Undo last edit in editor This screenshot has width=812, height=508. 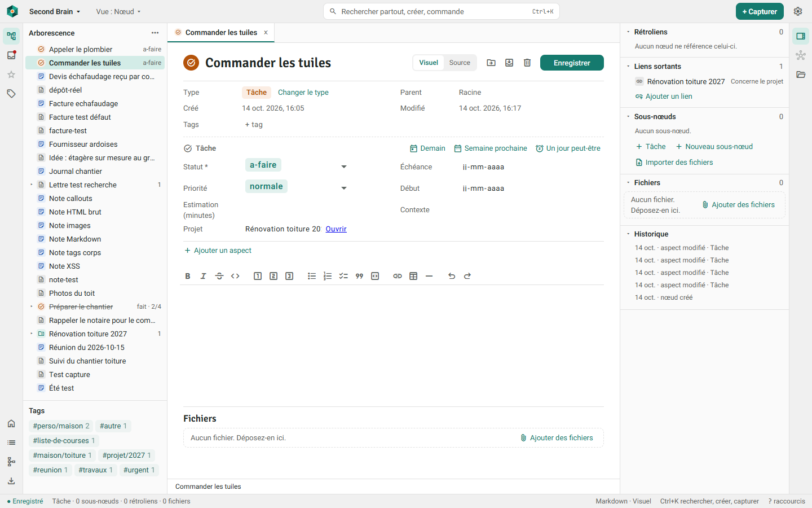click(x=452, y=276)
